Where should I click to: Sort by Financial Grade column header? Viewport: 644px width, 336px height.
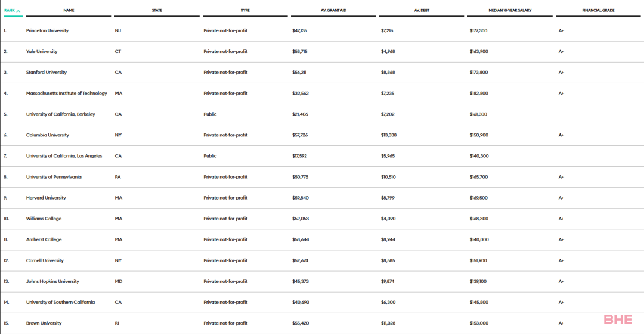coord(599,10)
